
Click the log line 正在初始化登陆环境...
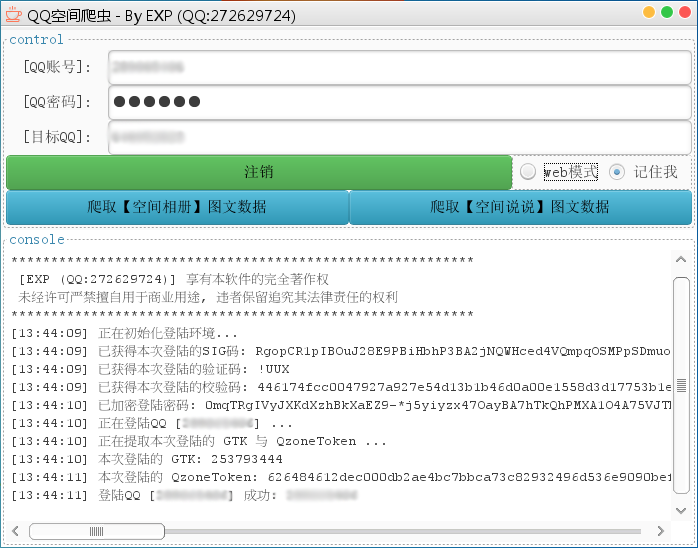pyautogui.click(x=125, y=333)
